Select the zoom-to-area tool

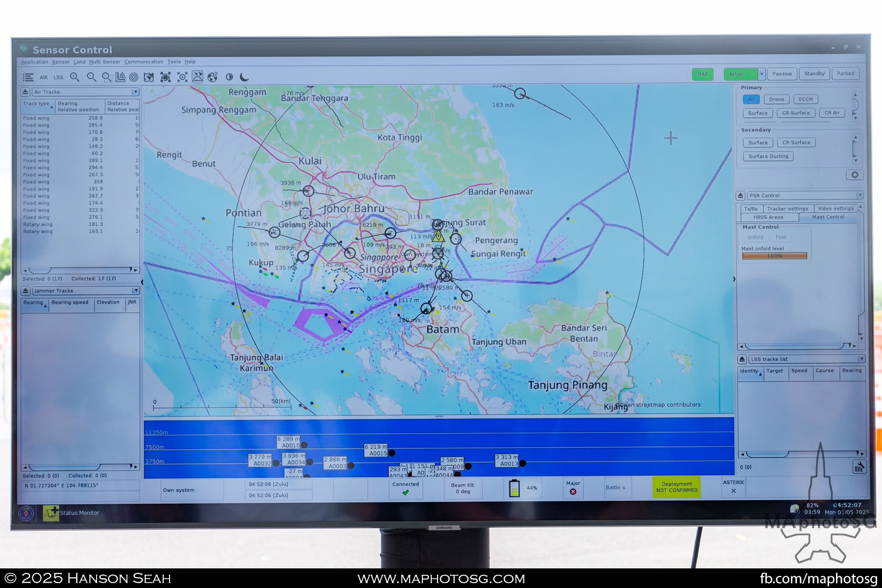coord(107,77)
